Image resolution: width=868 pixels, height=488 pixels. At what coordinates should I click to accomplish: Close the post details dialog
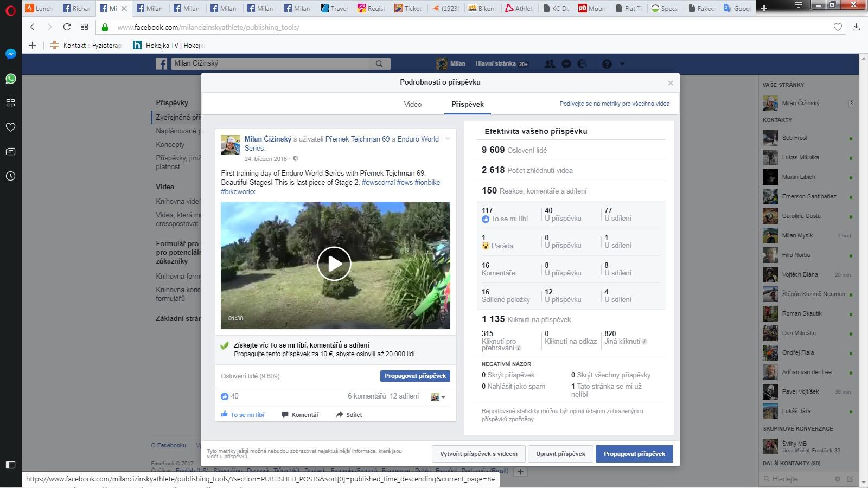pyautogui.click(x=671, y=83)
